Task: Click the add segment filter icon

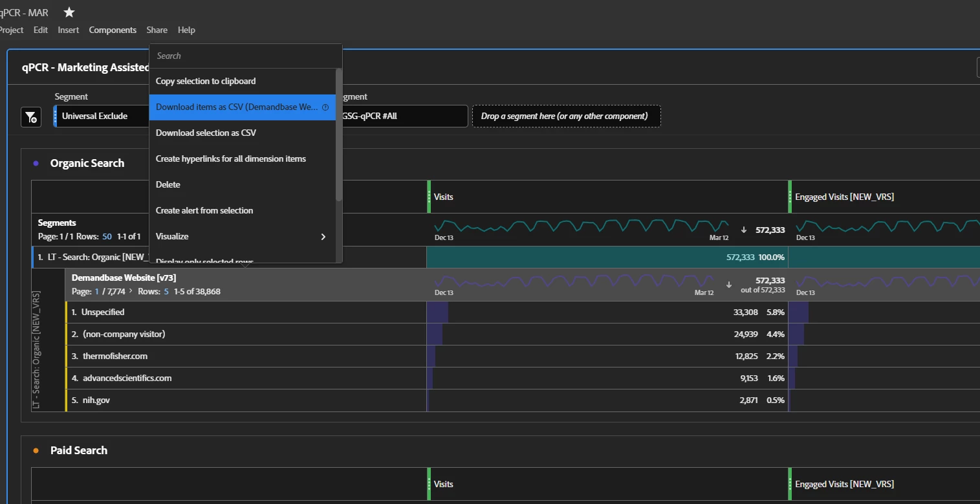Action: coord(31,117)
